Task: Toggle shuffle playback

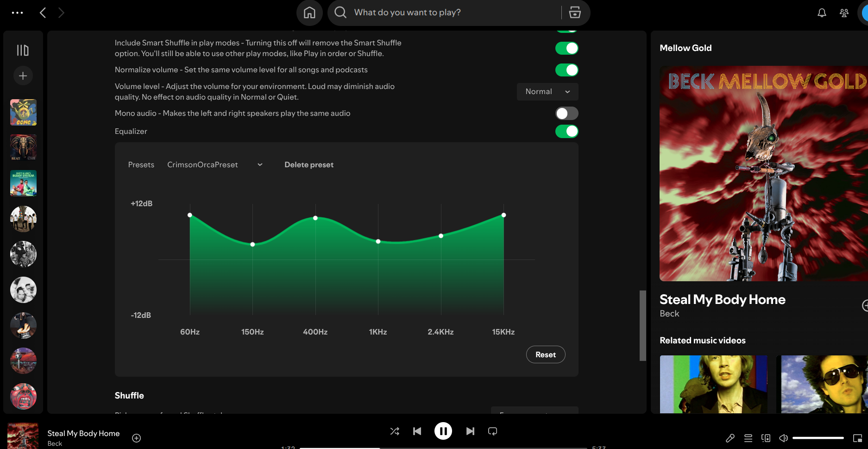Action: (x=395, y=431)
